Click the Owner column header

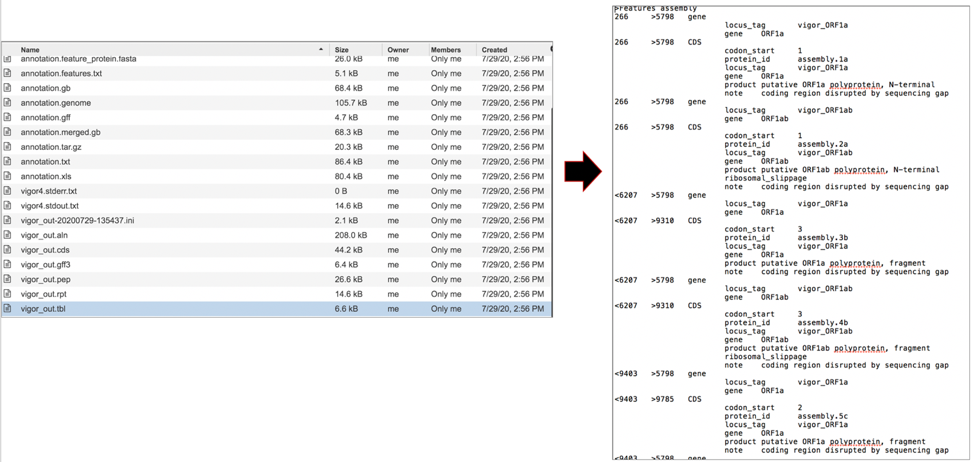pyautogui.click(x=398, y=49)
